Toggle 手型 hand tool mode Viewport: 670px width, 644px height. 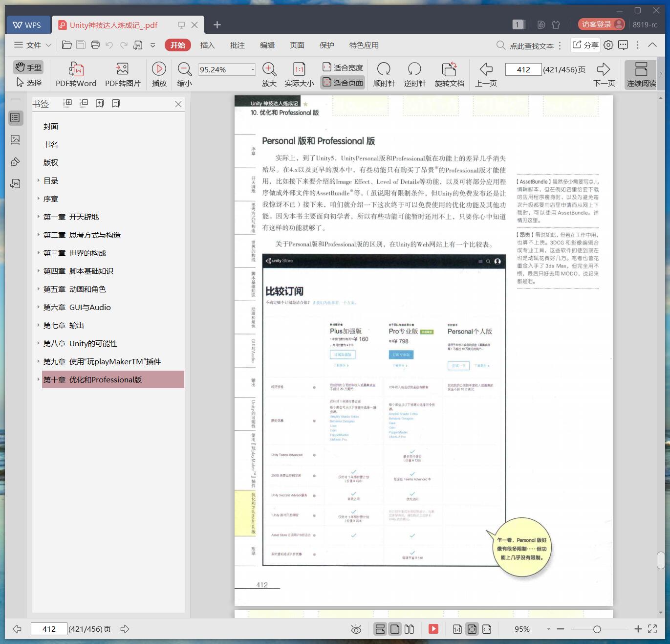tap(28, 67)
